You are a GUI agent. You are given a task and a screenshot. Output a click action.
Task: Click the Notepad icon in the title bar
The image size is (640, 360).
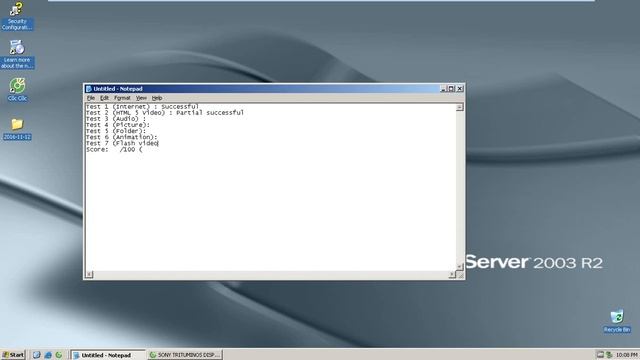point(89,89)
